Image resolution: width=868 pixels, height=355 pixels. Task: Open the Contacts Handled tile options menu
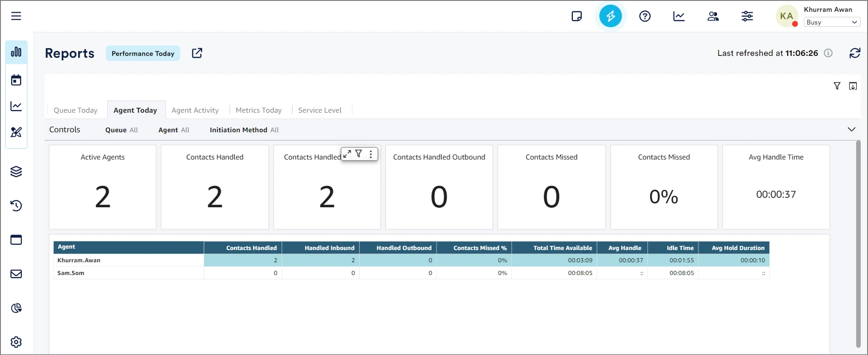coord(371,154)
